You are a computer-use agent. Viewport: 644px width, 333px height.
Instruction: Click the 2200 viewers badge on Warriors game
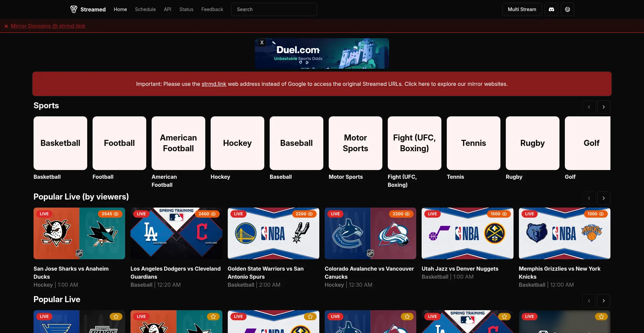coord(304,214)
